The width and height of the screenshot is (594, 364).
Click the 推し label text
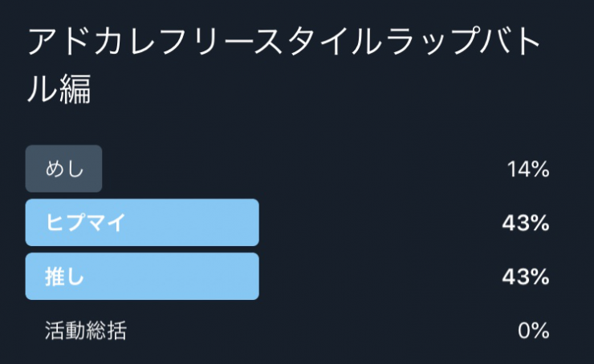tap(64, 277)
